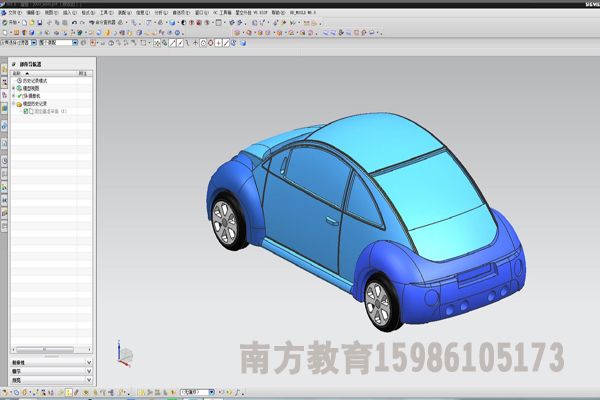Click the highlighted yellow icon on bottom toolbar
This screenshot has width=600, height=400.
pos(68,392)
